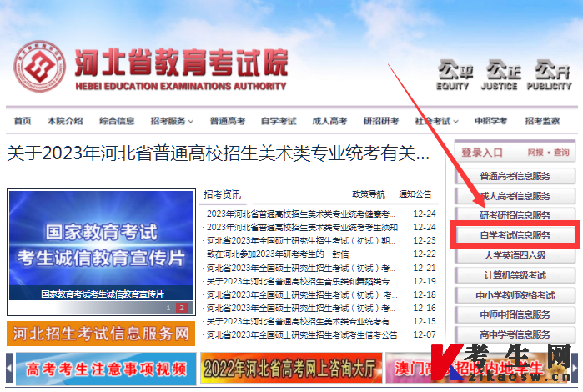Click the 自学考试信息服务 button
Screen dimensions: 583x392
click(515, 235)
